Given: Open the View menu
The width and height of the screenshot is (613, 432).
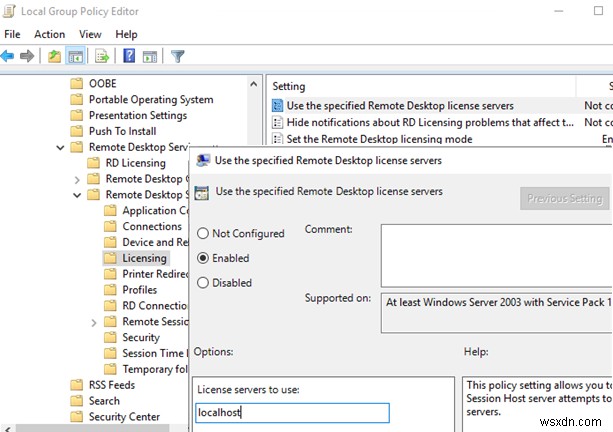Looking at the screenshot, I should tap(90, 34).
